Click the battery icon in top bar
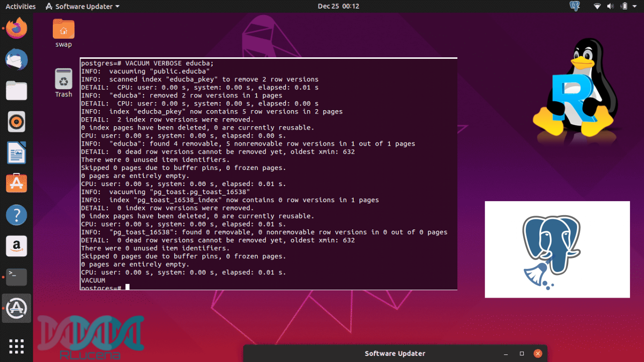This screenshot has height=362, width=644. click(x=624, y=6)
